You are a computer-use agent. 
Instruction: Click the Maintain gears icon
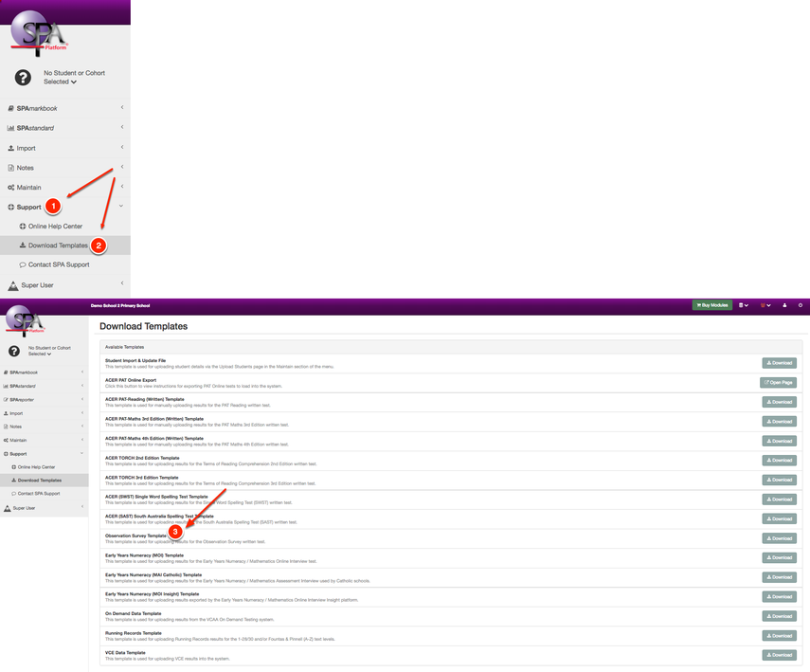(13, 187)
